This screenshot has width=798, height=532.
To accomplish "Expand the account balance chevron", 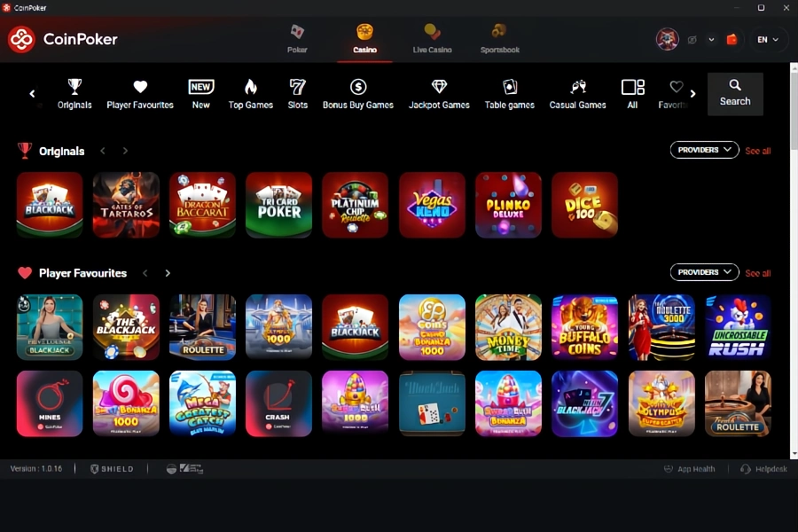I will pos(711,40).
